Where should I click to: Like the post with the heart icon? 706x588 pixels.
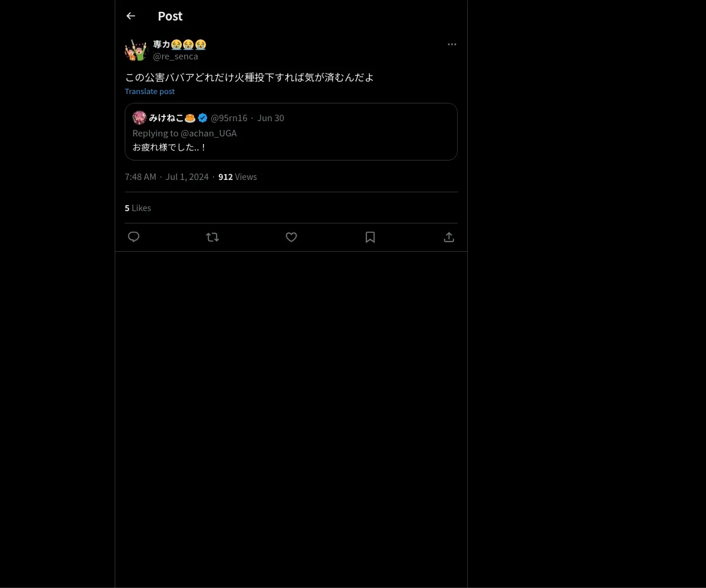pyautogui.click(x=291, y=237)
